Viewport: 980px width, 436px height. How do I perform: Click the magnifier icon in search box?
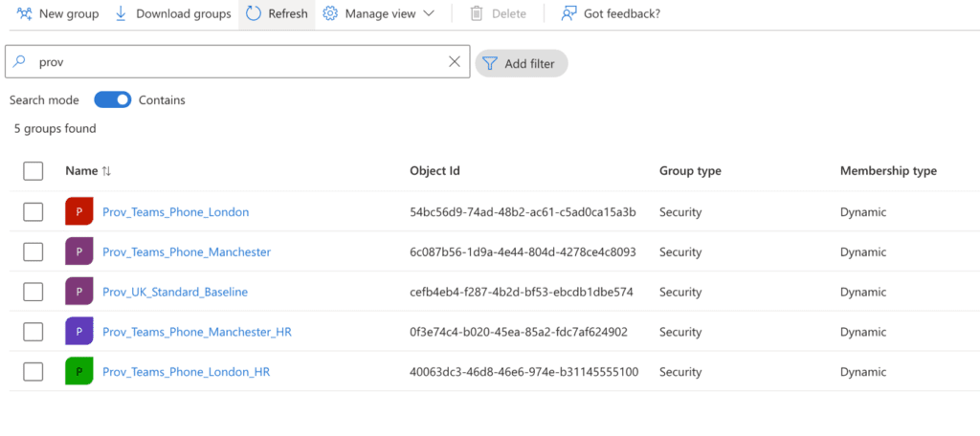[20, 61]
